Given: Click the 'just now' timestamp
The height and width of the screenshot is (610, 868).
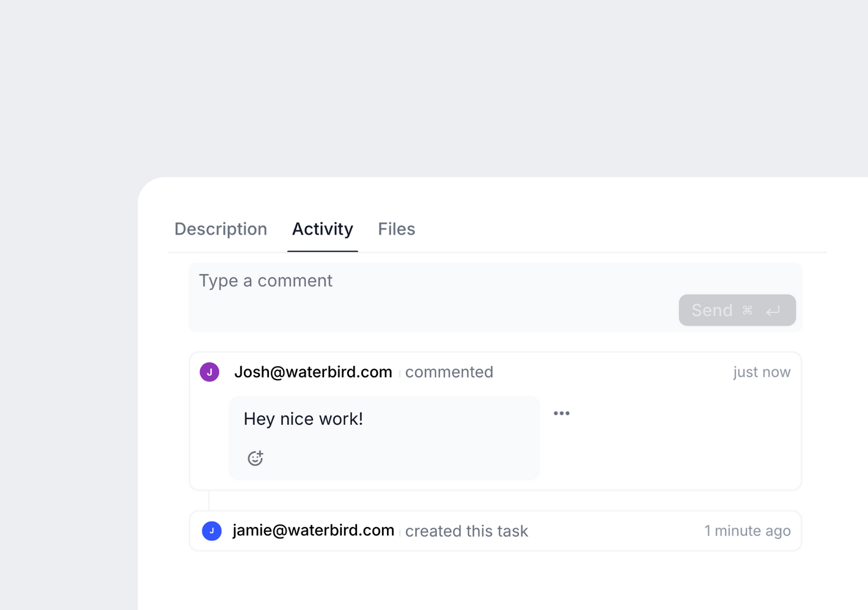Looking at the screenshot, I should point(762,372).
